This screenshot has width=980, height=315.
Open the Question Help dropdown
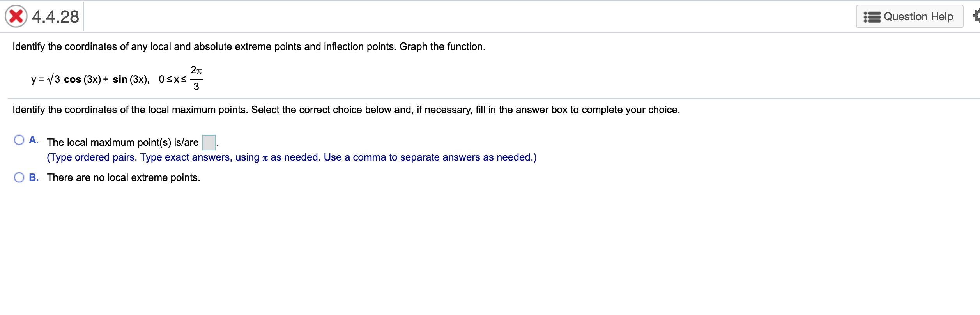[x=909, y=17]
